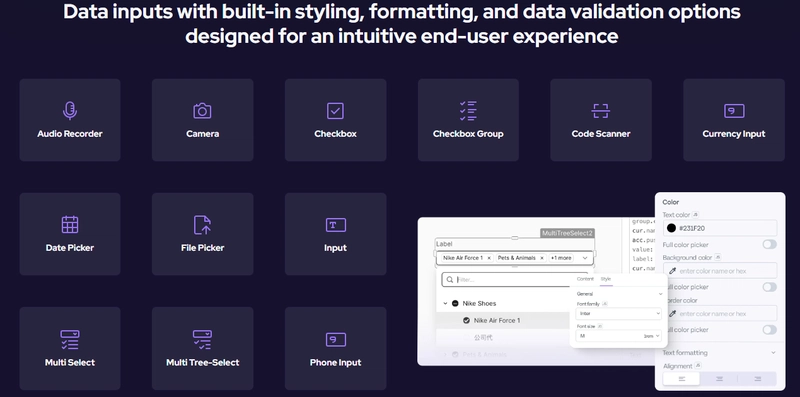Select the Camera icon tile
Screen dimensions: 800x397
coord(203,120)
